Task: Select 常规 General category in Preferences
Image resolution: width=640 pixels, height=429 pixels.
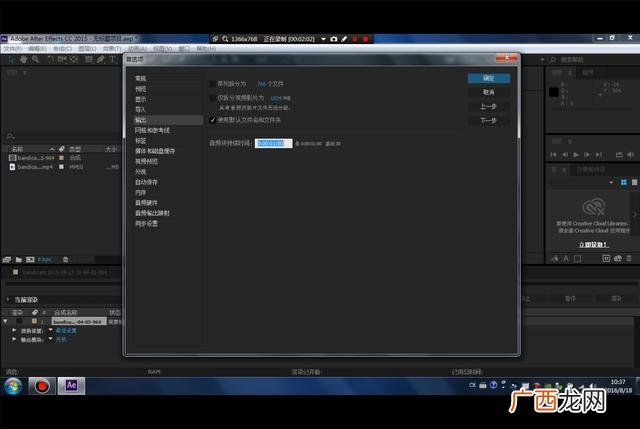Action: (140, 78)
